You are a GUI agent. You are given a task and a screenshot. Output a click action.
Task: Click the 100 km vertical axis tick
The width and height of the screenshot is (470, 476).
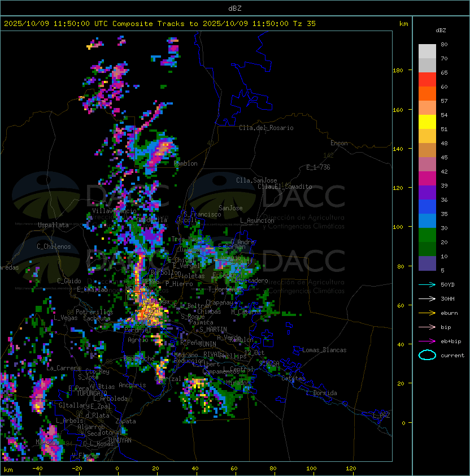point(398,227)
